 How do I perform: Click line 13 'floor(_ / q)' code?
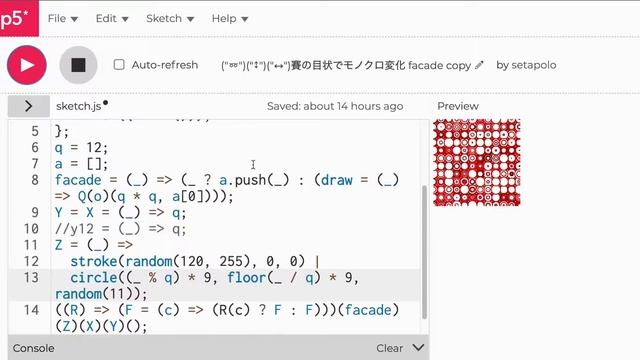tap(273, 278)
